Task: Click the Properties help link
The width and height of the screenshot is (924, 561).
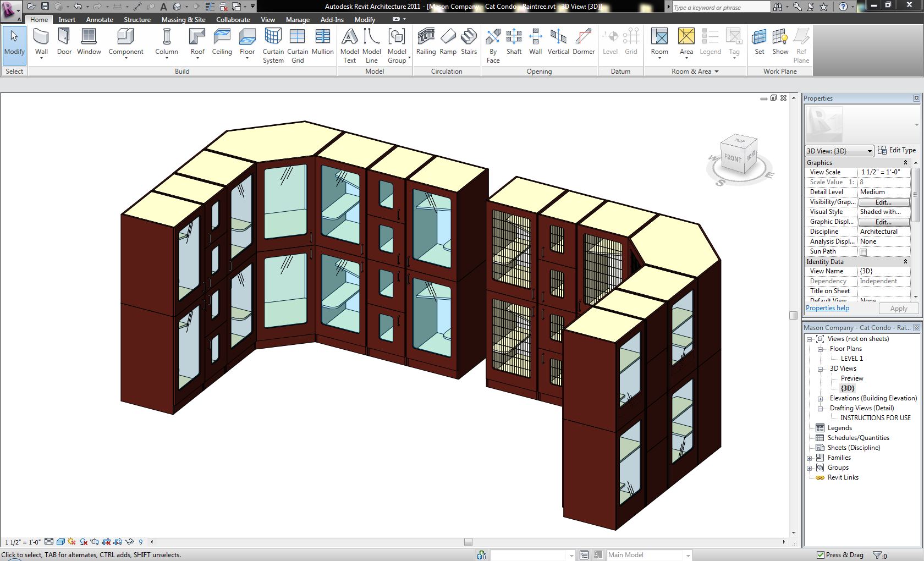Action: pyautogui.click(x=827, y=308)
